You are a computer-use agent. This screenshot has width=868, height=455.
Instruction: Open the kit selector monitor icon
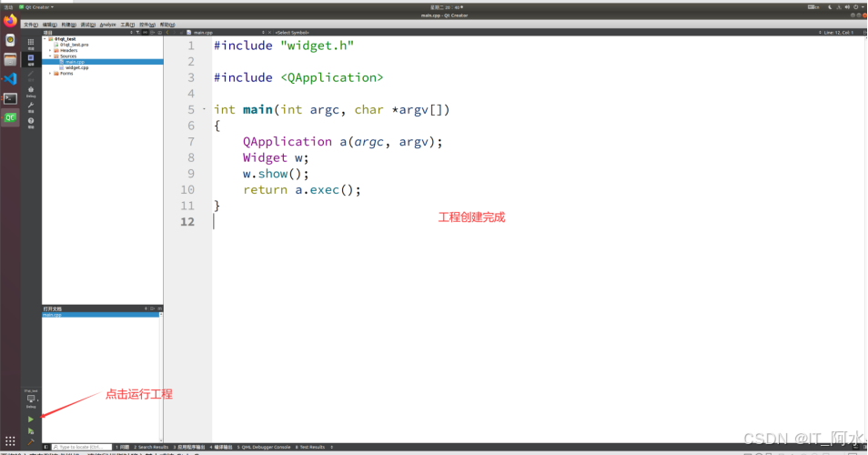coord(30,399)
